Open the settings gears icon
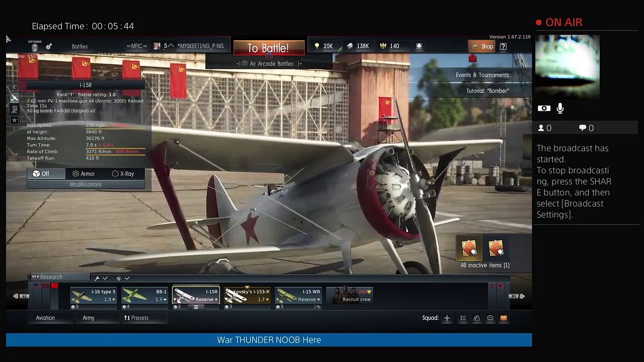This screenshot has width=644, height=362. tap(49, 46)
